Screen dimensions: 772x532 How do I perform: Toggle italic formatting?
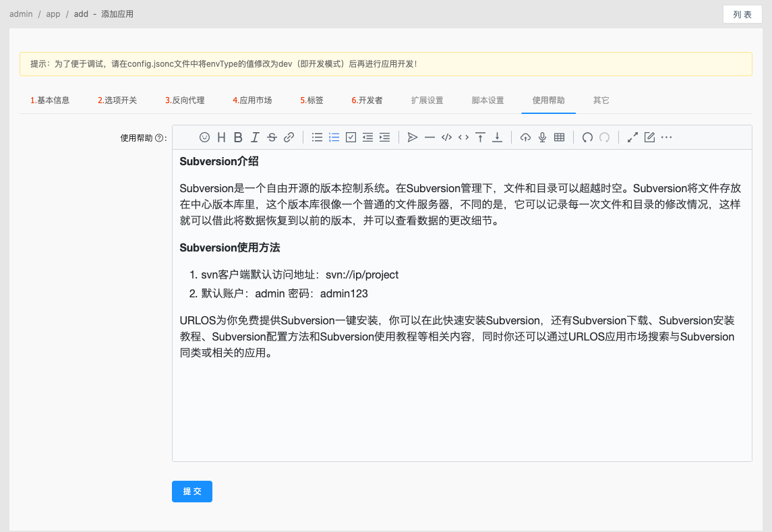255,138
